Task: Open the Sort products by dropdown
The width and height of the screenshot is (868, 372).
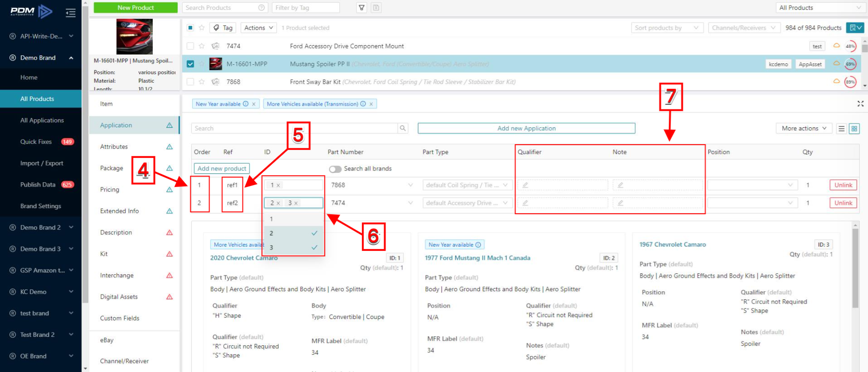Action: tap(667, 28)
